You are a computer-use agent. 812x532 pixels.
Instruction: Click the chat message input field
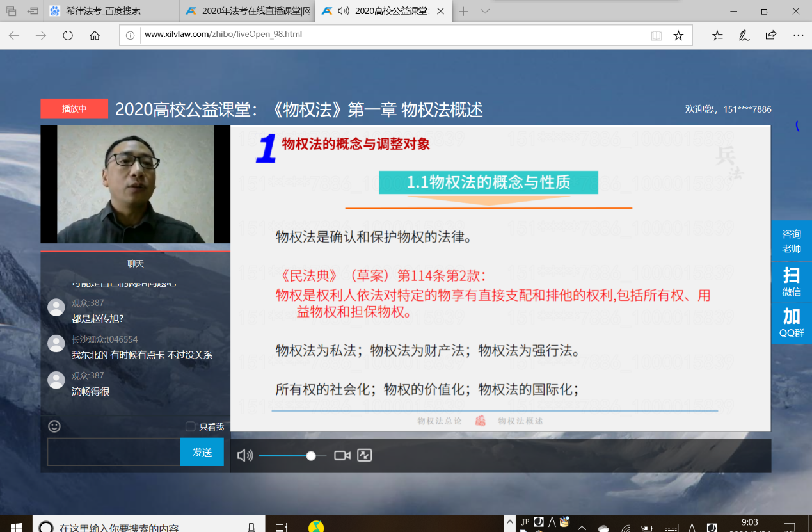[114, 452]
